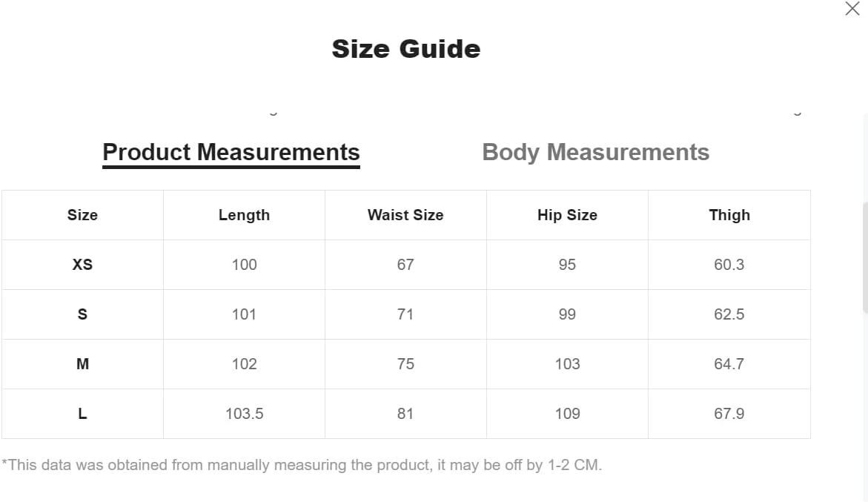This screenshot has width=868, height=502.
Task: Click the M size row label
Action: click(82, 364)
